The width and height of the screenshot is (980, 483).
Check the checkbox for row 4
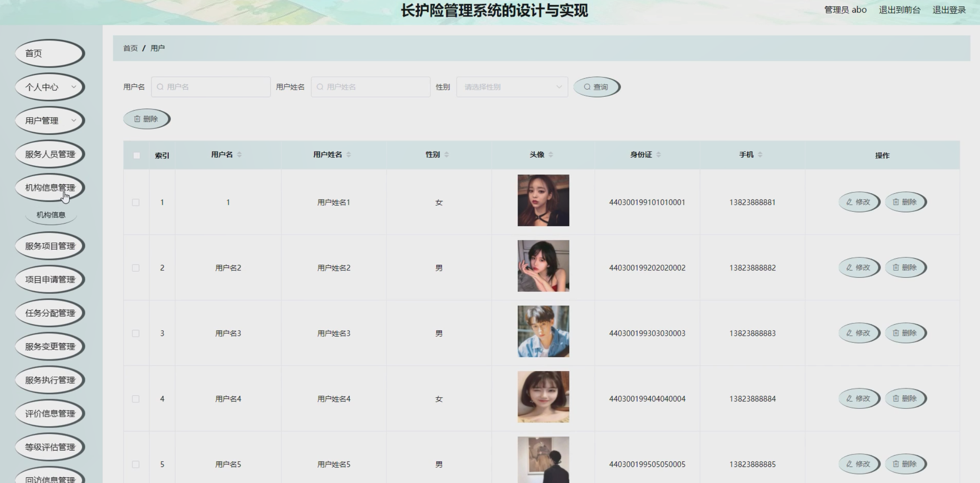pos(136,399)
